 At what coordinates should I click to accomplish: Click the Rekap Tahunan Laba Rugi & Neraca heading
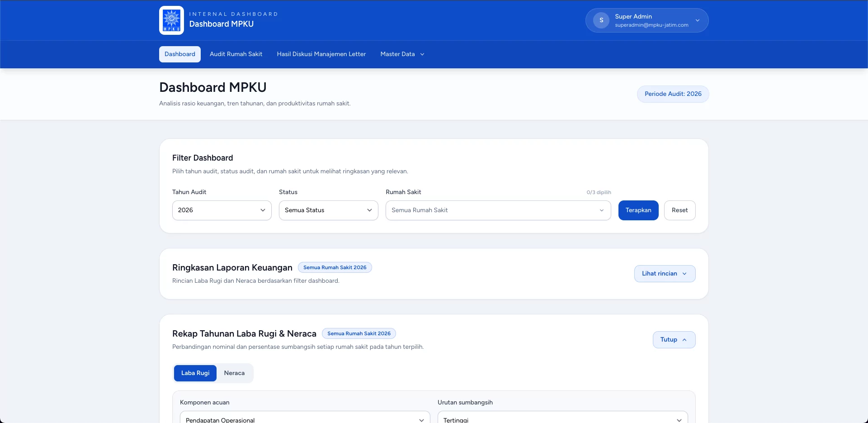(244, 333)
